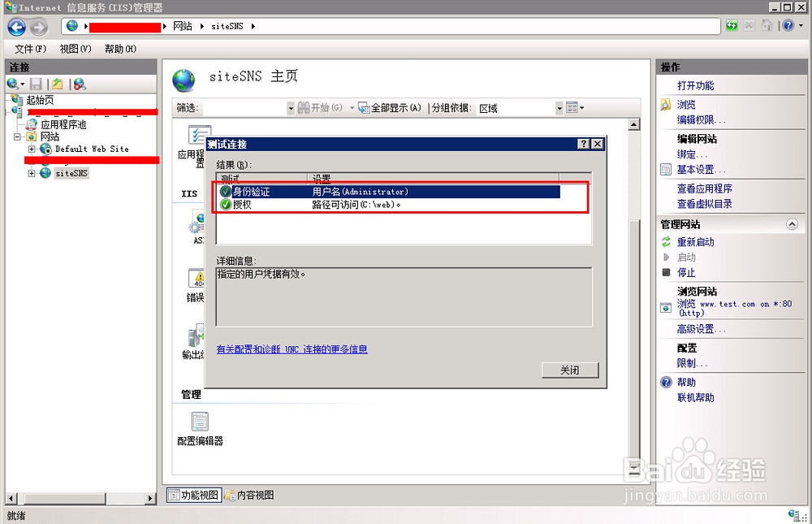Click the 帮助 question mark icon in toolbar
Image resolution: width=812 pixels, height=524 pixels.
point(788,25)
